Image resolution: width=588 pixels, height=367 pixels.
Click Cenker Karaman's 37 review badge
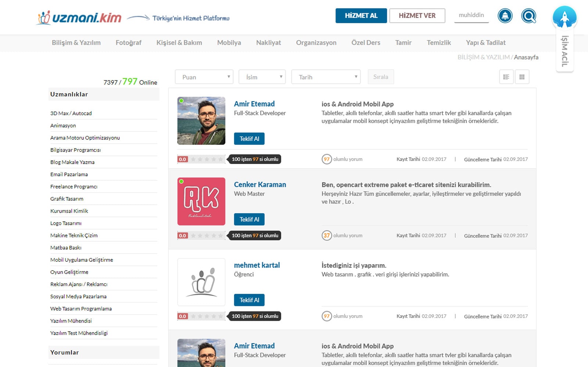pos(326,235)
